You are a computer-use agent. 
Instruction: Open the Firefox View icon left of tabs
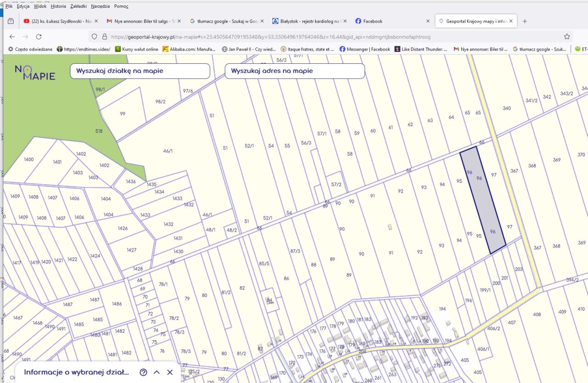coord(11,21)
